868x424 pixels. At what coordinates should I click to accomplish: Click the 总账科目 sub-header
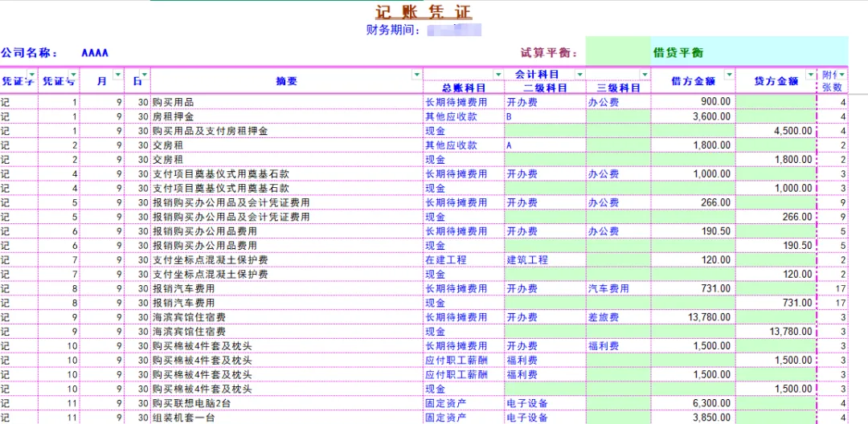(x=464, y=88)
